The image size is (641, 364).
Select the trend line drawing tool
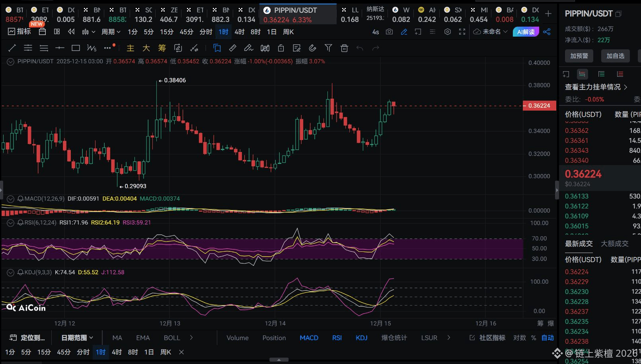pos(12,48)
